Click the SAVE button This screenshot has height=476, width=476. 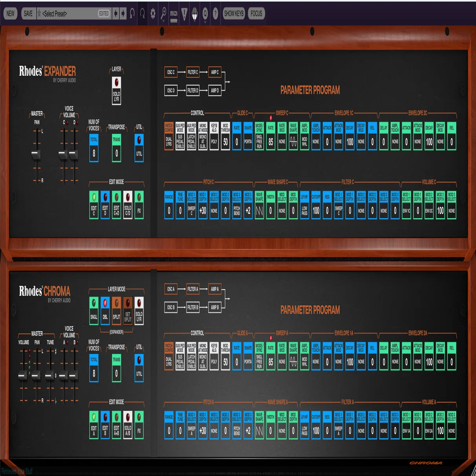pos(28,14)
